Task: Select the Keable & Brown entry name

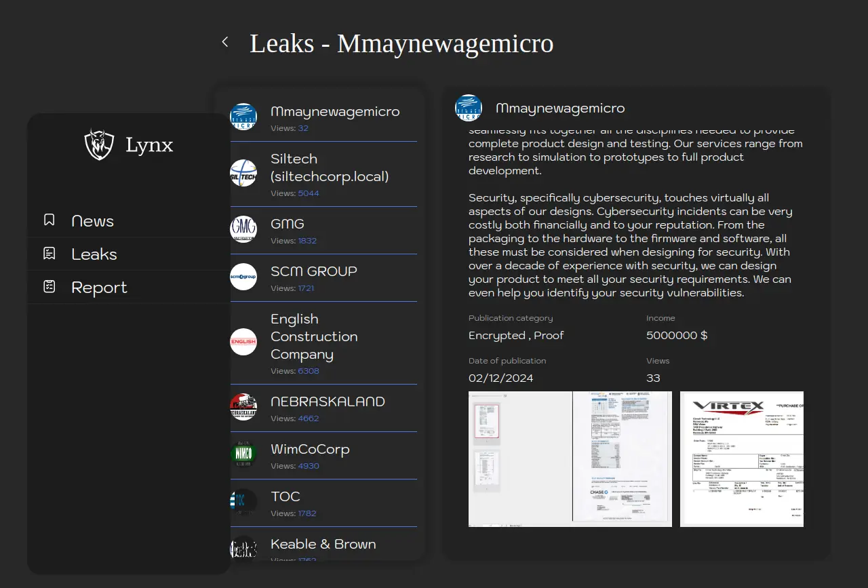Action: [x=323, y=544]
